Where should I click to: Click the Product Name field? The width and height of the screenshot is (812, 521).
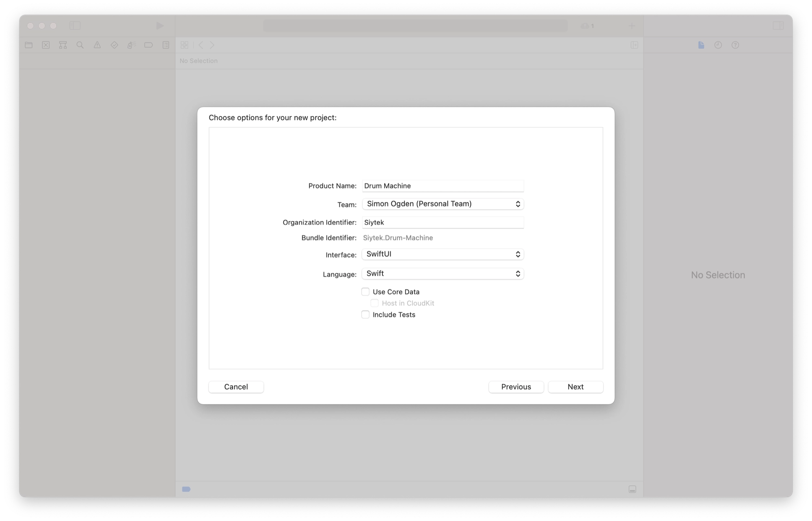443,186
